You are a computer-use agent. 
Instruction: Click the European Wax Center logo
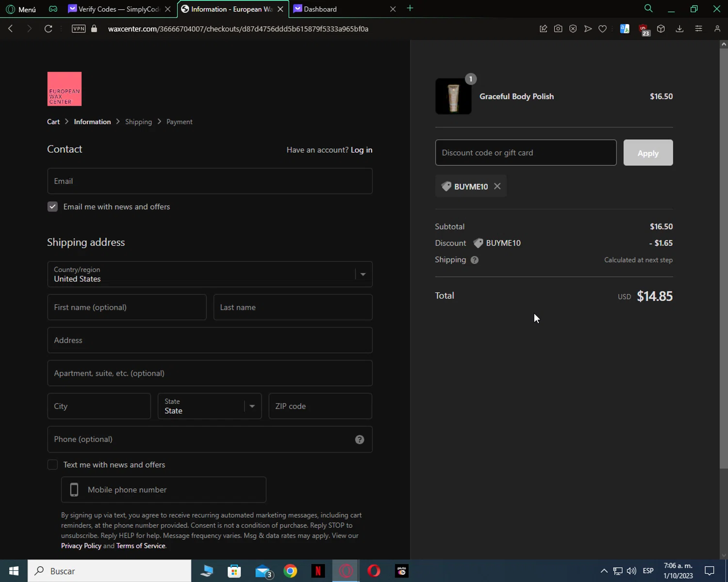point(65,89)
